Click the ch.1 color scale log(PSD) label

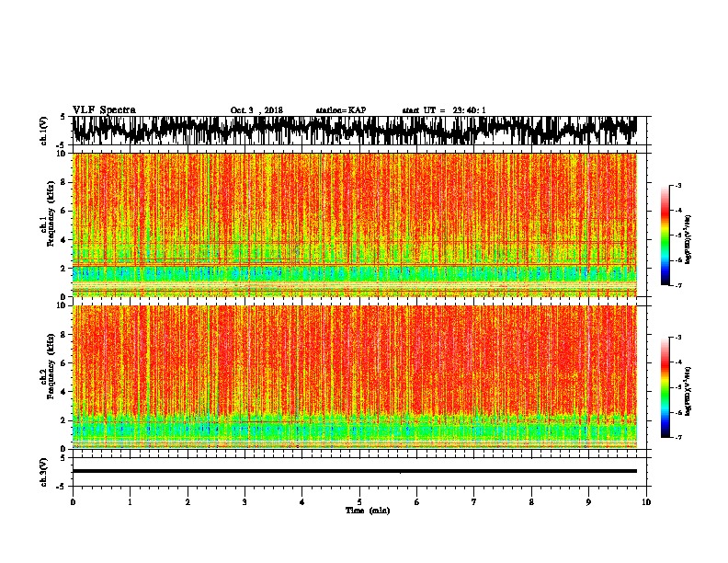click(x=688, y=240)
